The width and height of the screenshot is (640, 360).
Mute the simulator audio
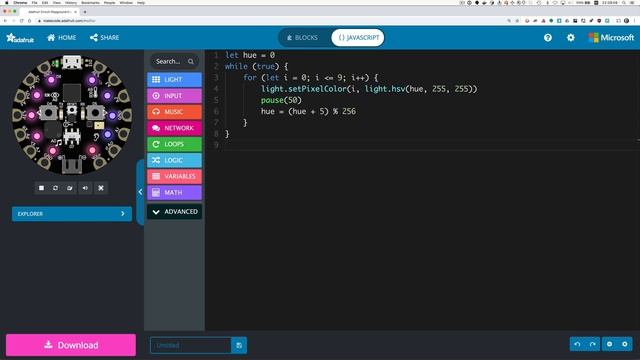85,188
